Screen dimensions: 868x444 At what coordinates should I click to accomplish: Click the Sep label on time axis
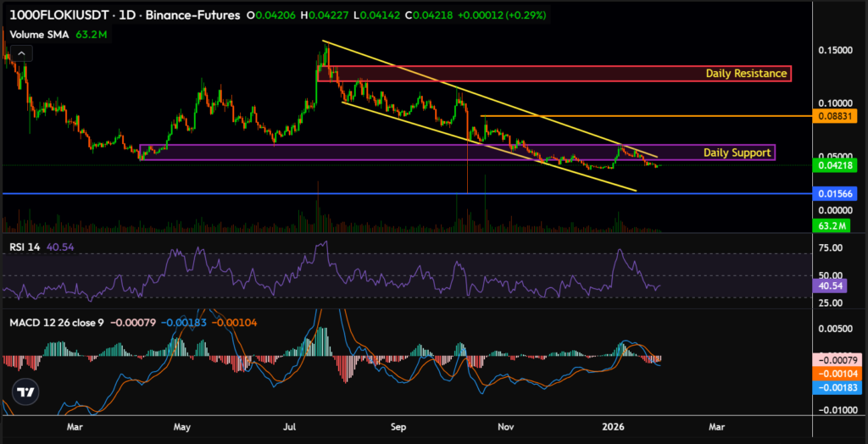pos(398,427)
